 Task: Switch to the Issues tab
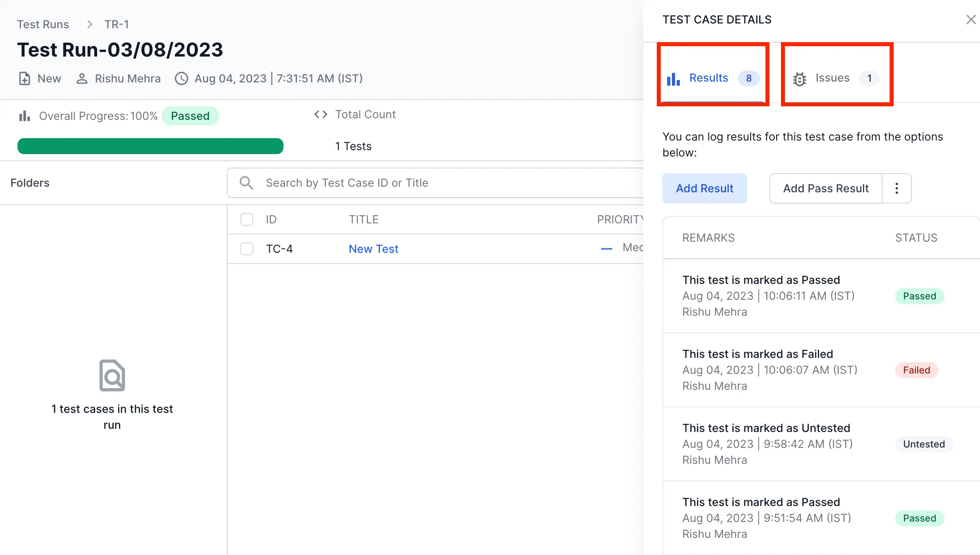[x=832, y=78]
